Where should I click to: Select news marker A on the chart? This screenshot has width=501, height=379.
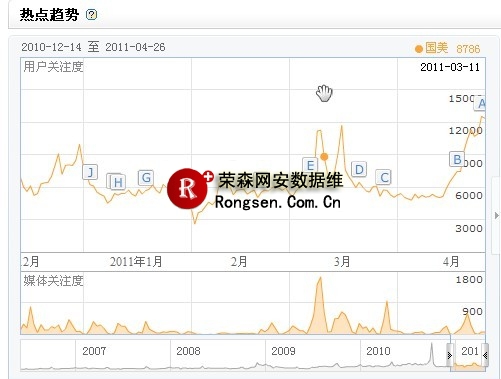tap(480, 104)
